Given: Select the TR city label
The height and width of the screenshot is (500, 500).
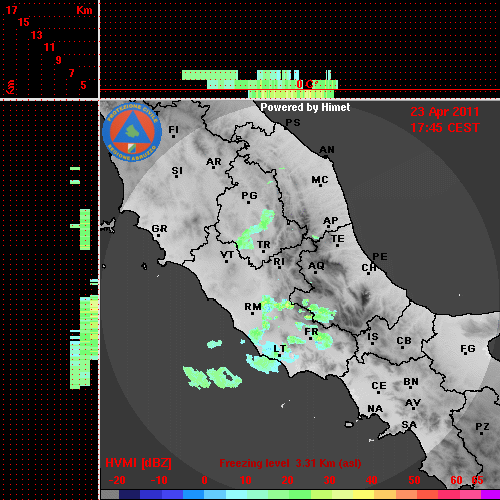Looking at the screenshot, I should click(x=264, y=245).
